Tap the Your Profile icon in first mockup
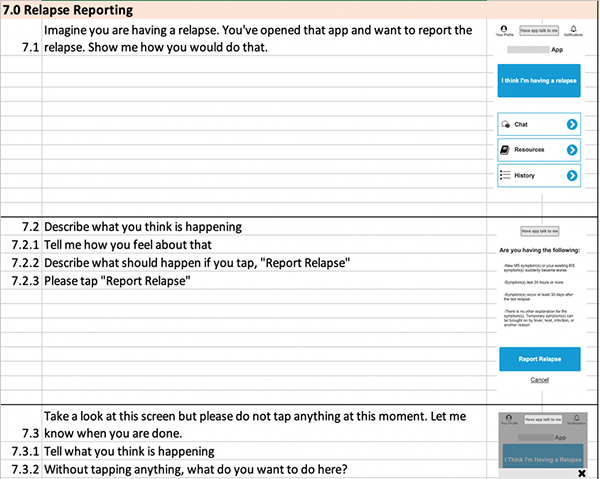 504,31
